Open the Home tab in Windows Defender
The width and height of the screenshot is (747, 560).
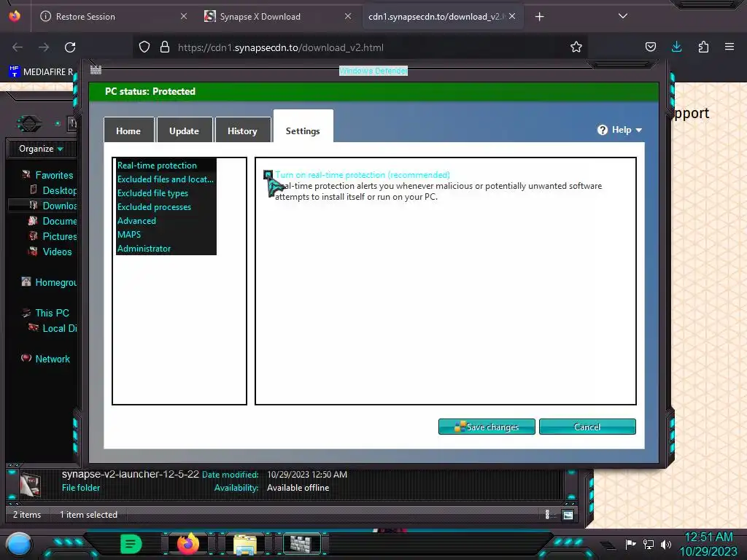click(x=128, y=131)
